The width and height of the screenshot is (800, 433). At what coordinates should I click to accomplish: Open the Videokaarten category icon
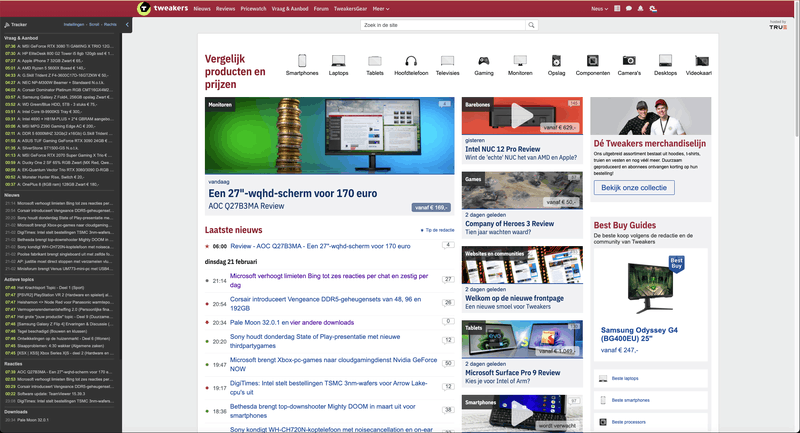(702, 61)
